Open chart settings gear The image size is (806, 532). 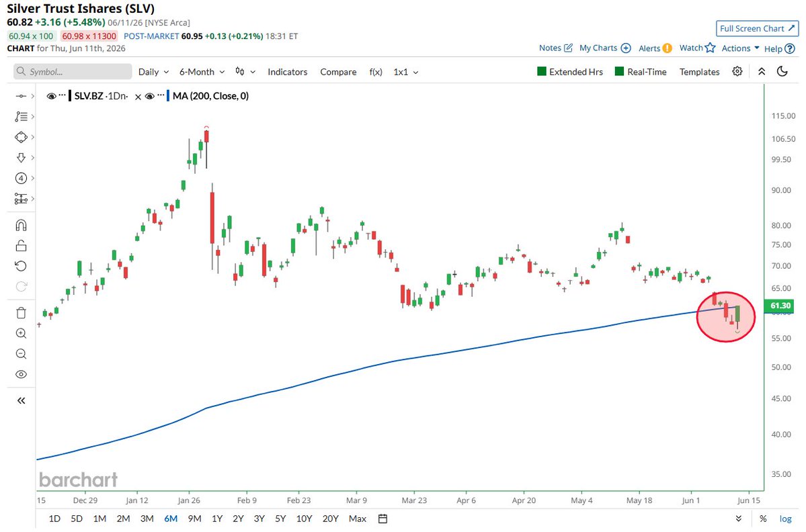click(x=737, y=71)
